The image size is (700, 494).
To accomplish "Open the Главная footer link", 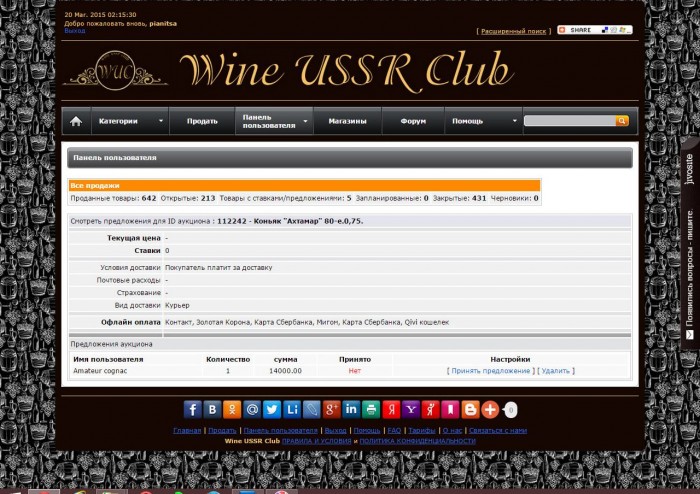I will [x=187, y=430].
